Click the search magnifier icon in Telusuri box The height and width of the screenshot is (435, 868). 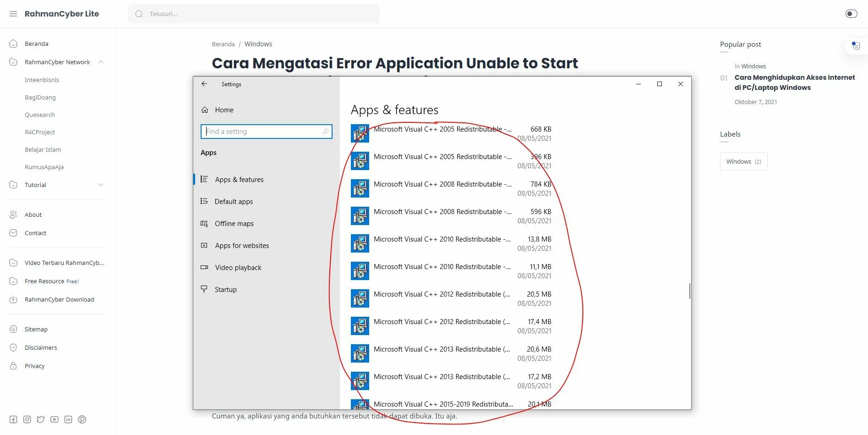tap(139, 14)
